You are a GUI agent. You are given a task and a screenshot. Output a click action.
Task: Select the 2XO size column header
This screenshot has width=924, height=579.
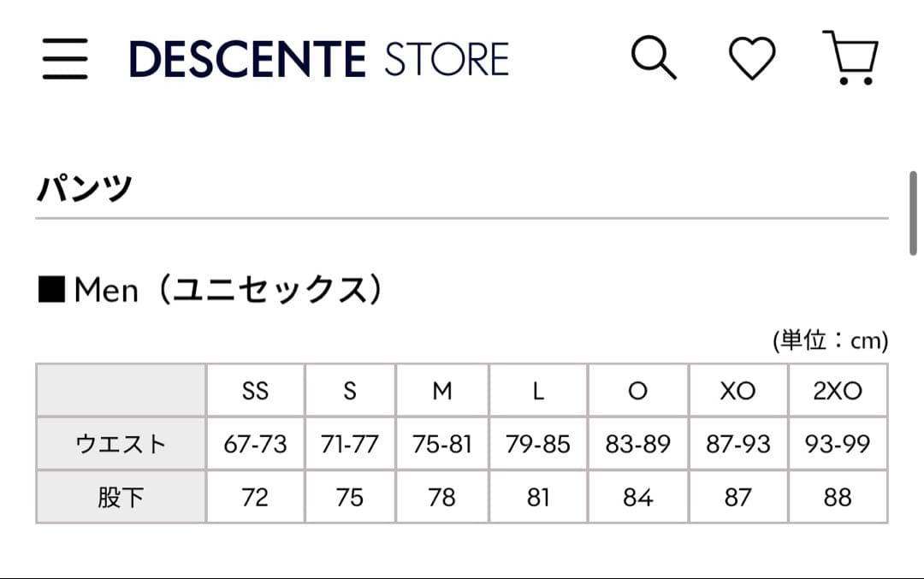click(x=838, y=390)
